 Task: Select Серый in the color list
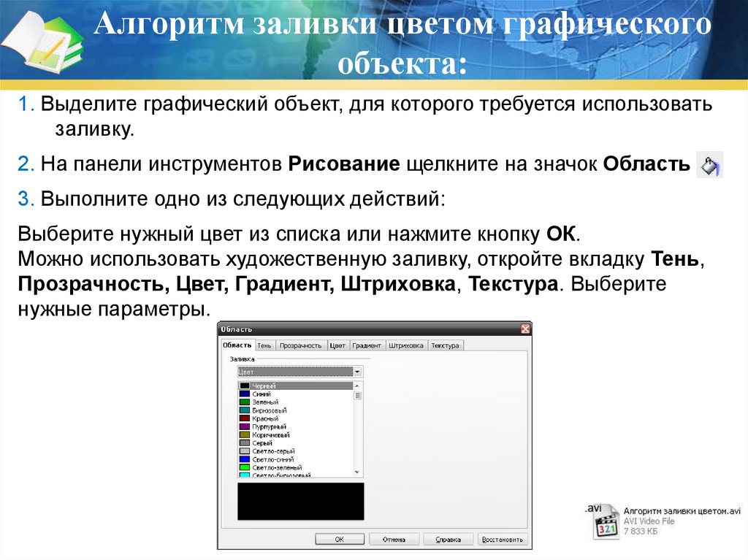tap(295, 442)
